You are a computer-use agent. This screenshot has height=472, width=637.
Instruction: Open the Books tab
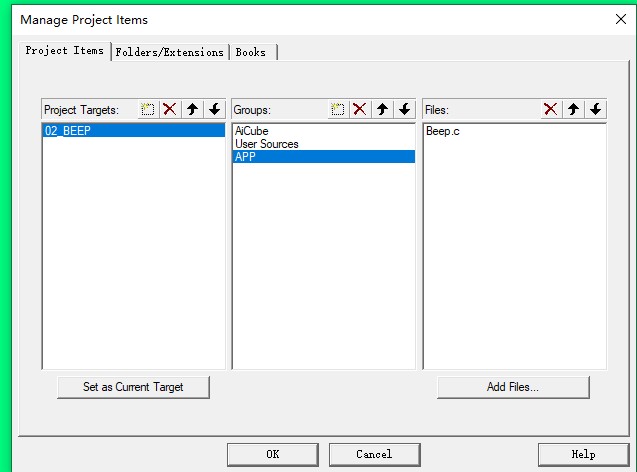pos(251,52)
